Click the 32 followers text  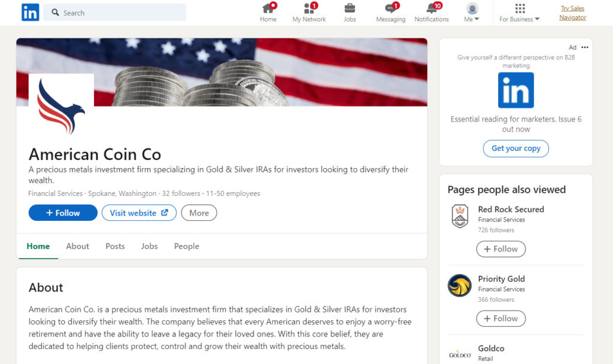tap(181, 193)
